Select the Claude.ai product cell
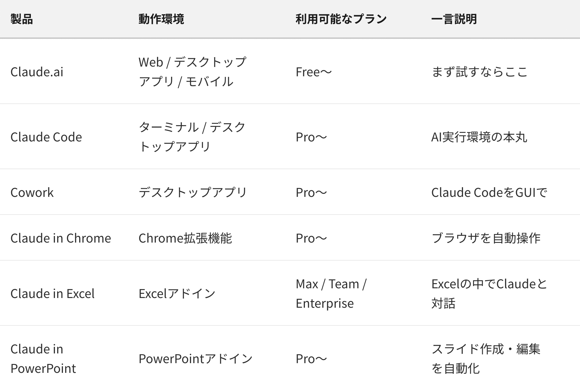 pos(37,72)
